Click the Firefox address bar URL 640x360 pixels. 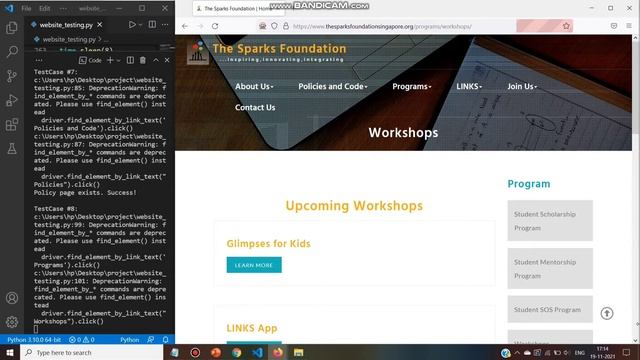click(x=382, y=26)
